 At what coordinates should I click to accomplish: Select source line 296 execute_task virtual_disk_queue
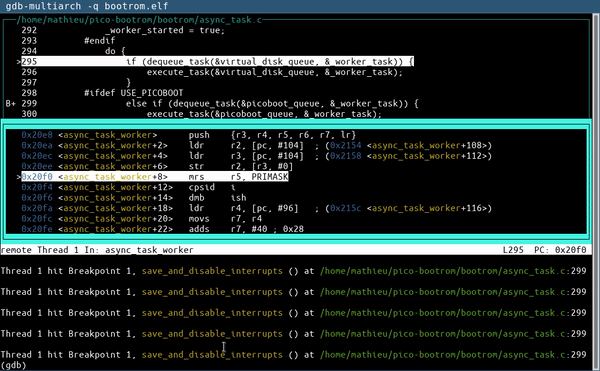(x=212, y=72)
